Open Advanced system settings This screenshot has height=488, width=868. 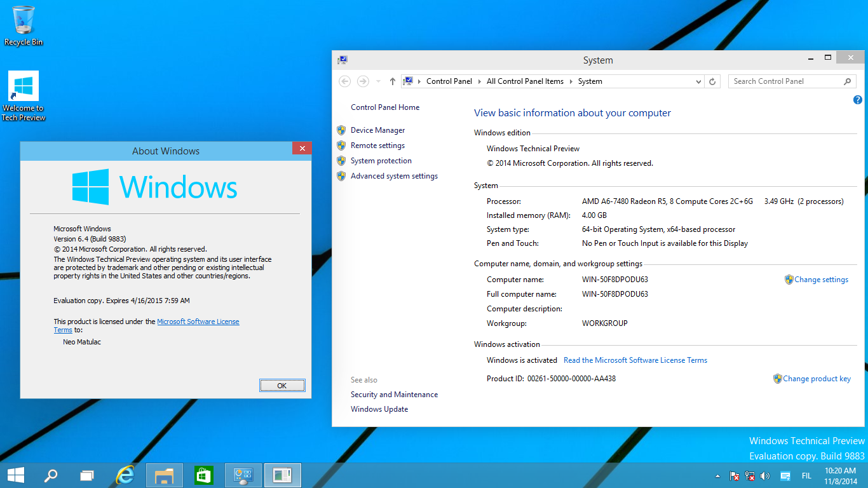[x=393, y=176]
